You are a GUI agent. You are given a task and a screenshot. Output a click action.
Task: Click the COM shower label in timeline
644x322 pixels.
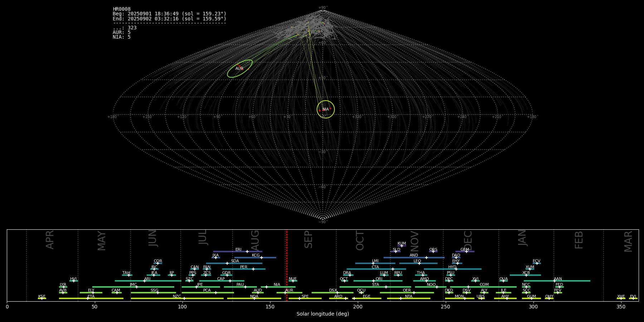[x=484, y=285]
